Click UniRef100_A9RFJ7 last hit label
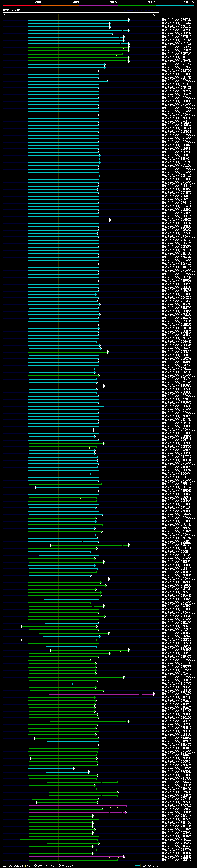 177,860
